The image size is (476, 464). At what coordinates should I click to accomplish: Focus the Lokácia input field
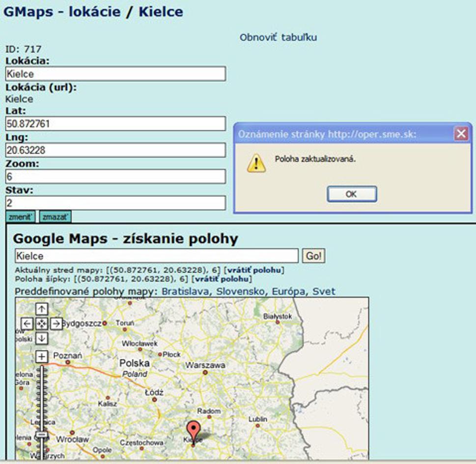point(115,74)
